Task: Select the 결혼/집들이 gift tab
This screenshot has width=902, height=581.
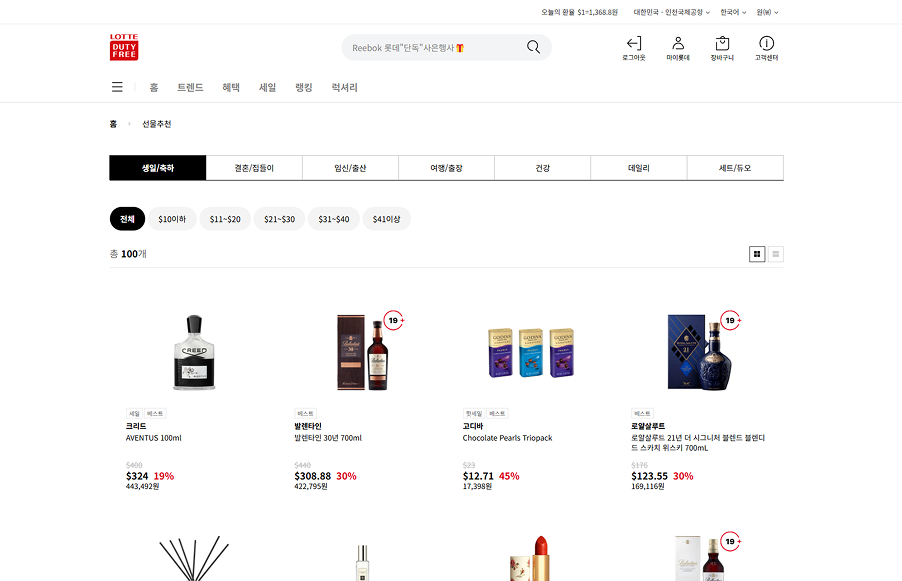Action: point(254,168)
